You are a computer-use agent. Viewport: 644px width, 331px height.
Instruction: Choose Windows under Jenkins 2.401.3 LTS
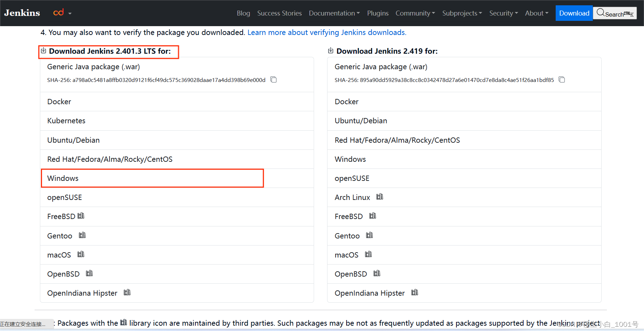(177, 178)
